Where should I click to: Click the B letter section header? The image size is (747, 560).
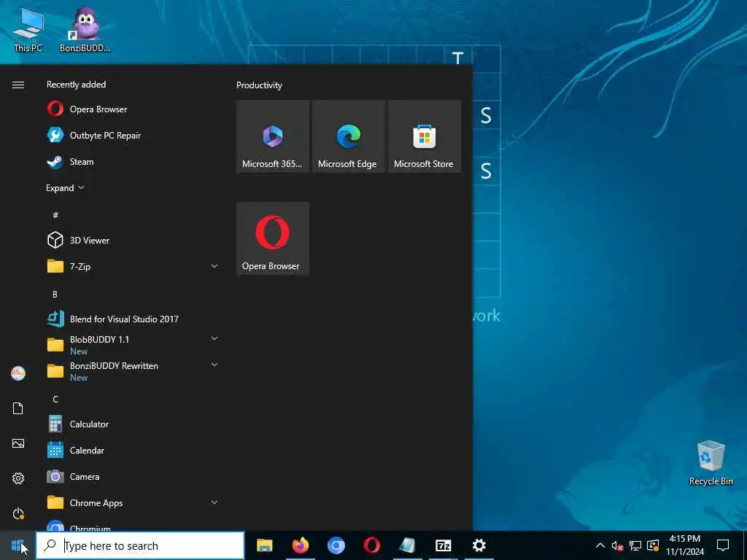click(x=55, y=295)
